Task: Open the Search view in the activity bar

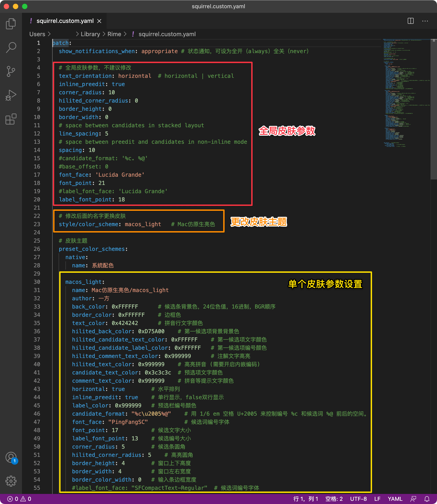Action: tap(11, 47)
